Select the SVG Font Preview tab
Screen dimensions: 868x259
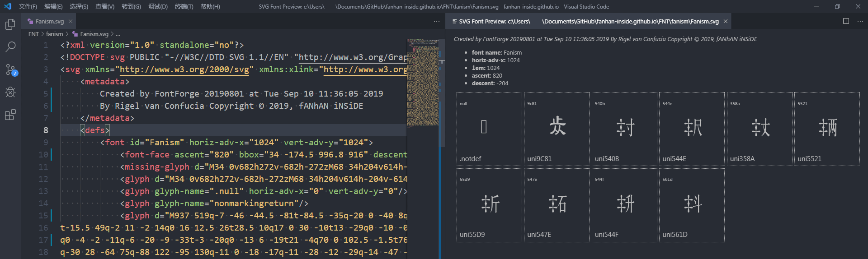[588, 21]
